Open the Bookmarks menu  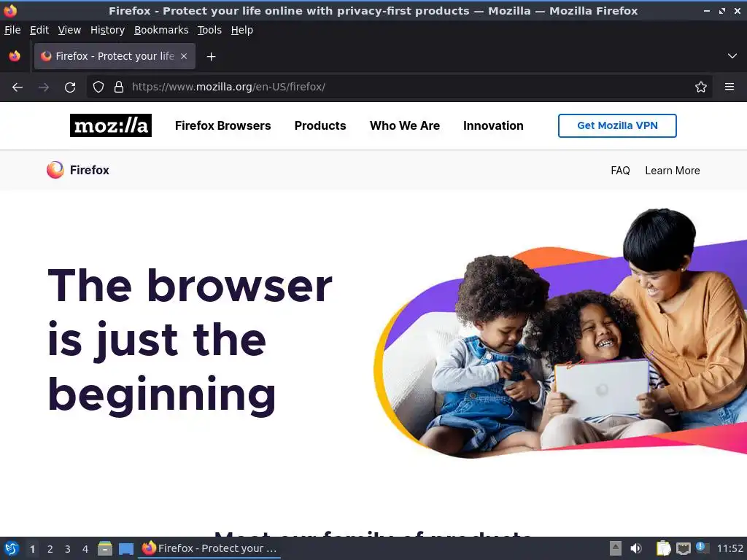click(161, 30)
